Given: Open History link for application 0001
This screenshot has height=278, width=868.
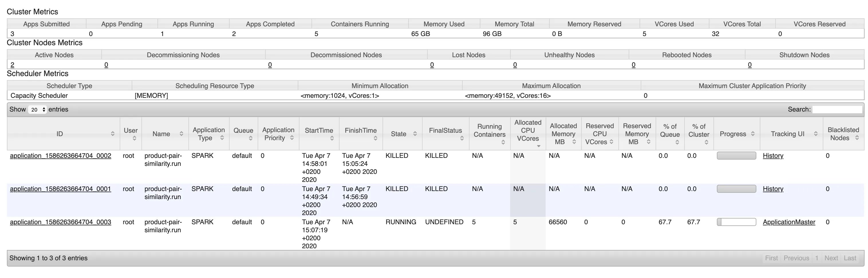Looking at the screenshot, I should tap(773, 189).
